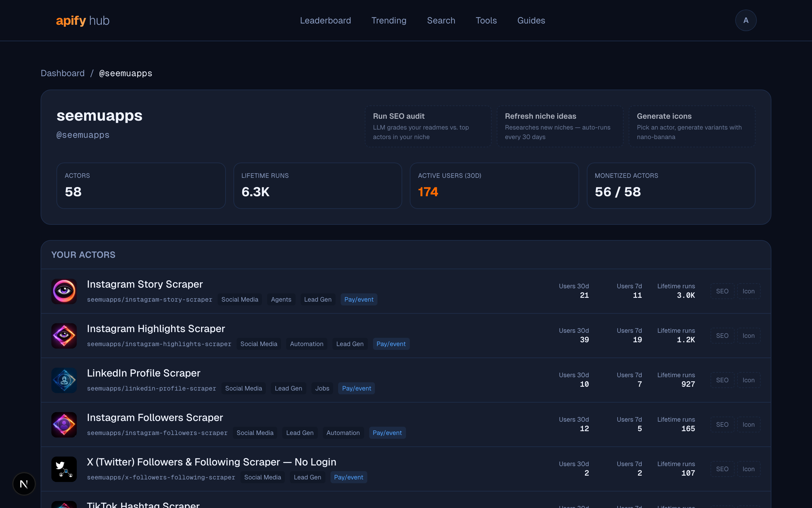The height and width of the screenshot is (508, 812).
Task: Click Pay/event tag on X Followers scraper
Action: (348, 478)
